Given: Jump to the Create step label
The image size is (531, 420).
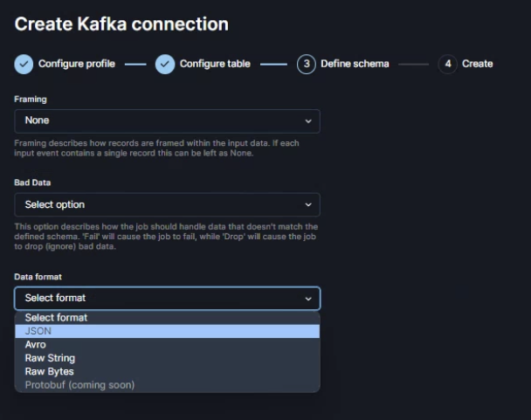Looking at the screenshot, I should tap(477, 64).
